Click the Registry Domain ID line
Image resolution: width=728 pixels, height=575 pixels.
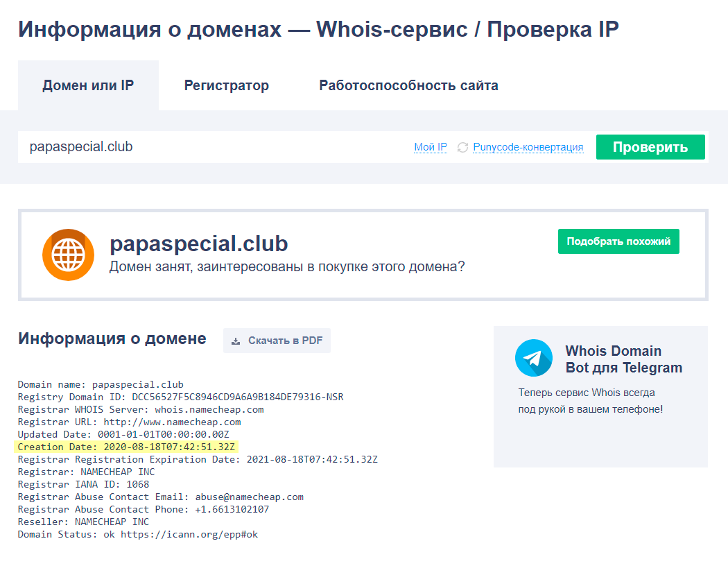[180, 397]
